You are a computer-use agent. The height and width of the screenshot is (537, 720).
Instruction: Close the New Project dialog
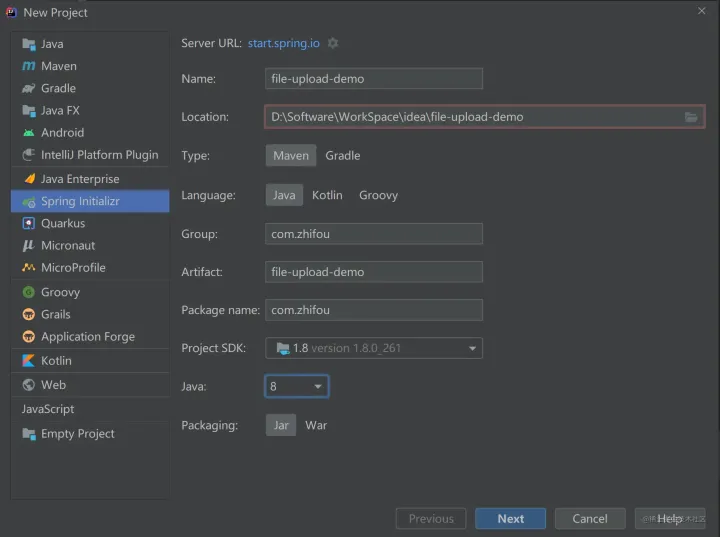point(702,11)
